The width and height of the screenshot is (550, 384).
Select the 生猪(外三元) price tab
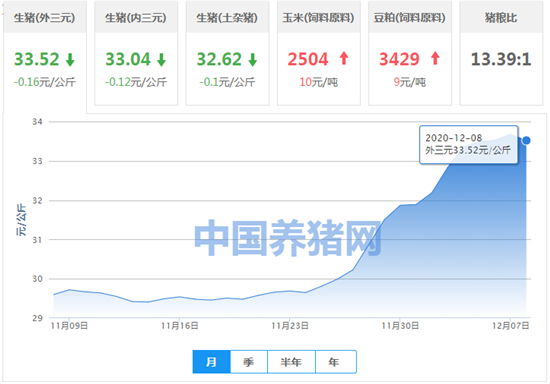45,18
